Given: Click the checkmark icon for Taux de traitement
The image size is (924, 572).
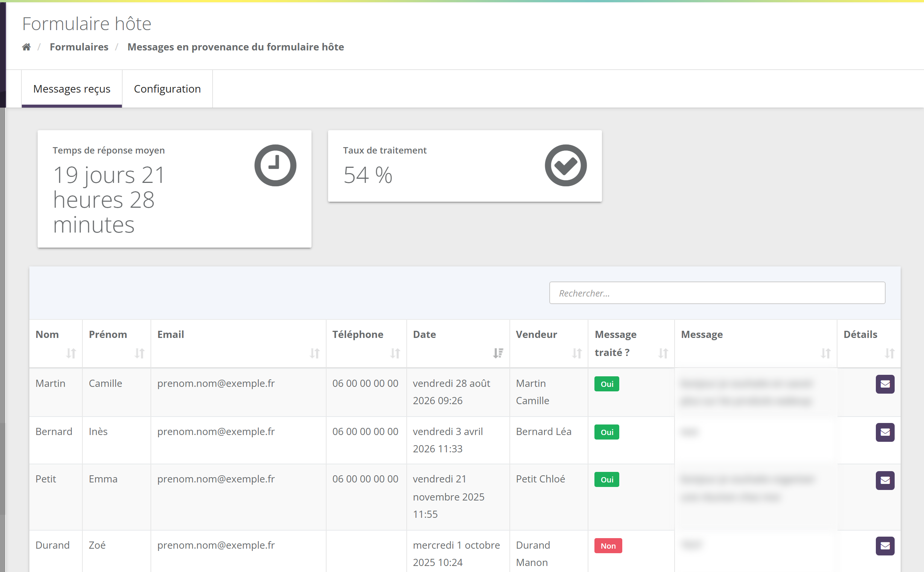Looking at the screenshot, I should coord(565,165).
